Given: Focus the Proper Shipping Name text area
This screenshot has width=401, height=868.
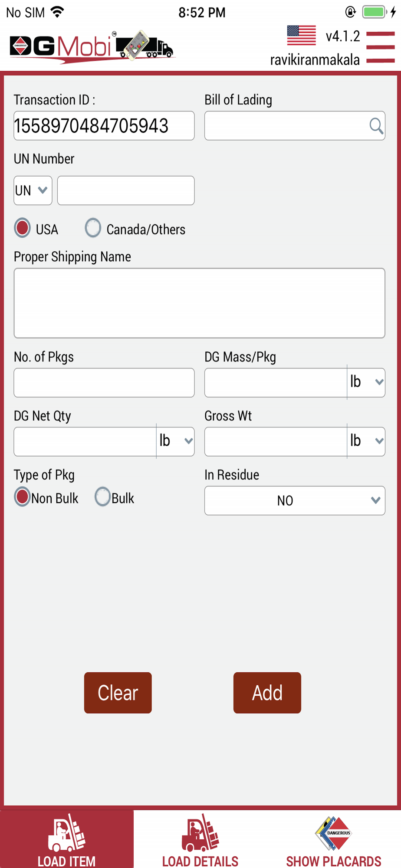Looking at the screenshot, I should click(200, 303).
